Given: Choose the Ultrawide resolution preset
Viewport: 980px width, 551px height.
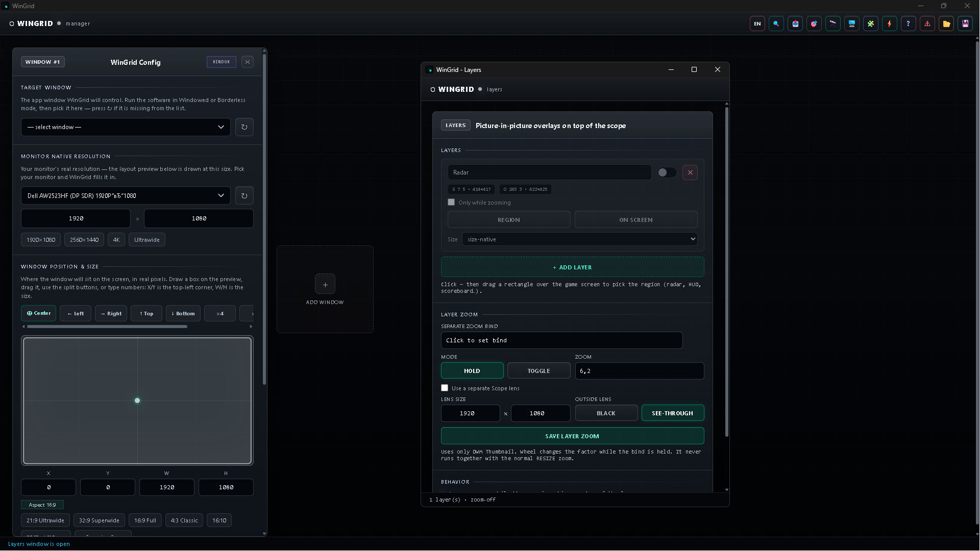Looking at the screenshot, I should (147, 240).
